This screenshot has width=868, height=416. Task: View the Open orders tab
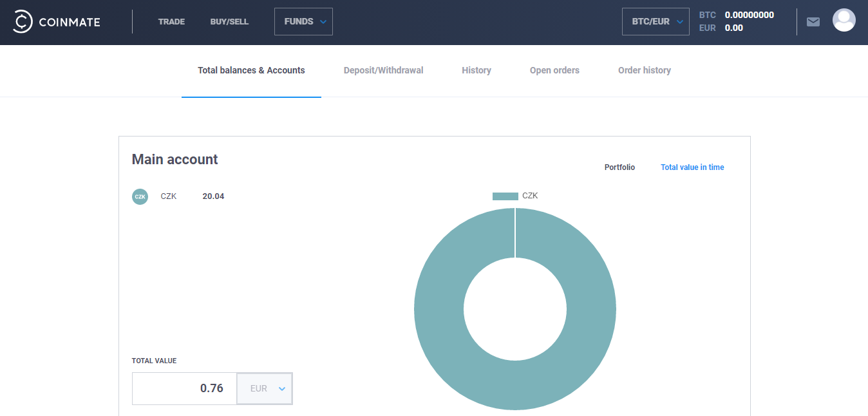(554, 70)
